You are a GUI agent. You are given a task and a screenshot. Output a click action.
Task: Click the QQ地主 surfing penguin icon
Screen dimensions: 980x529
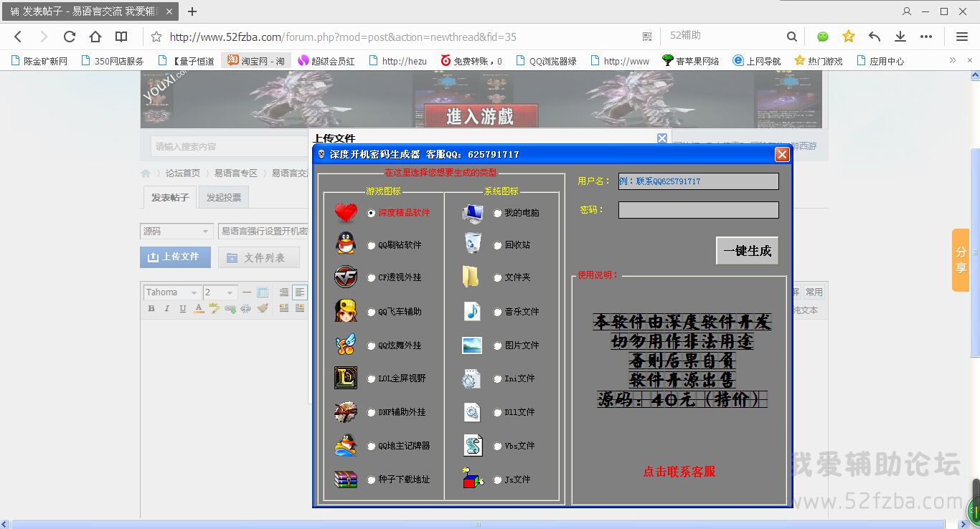coord(346,445)
